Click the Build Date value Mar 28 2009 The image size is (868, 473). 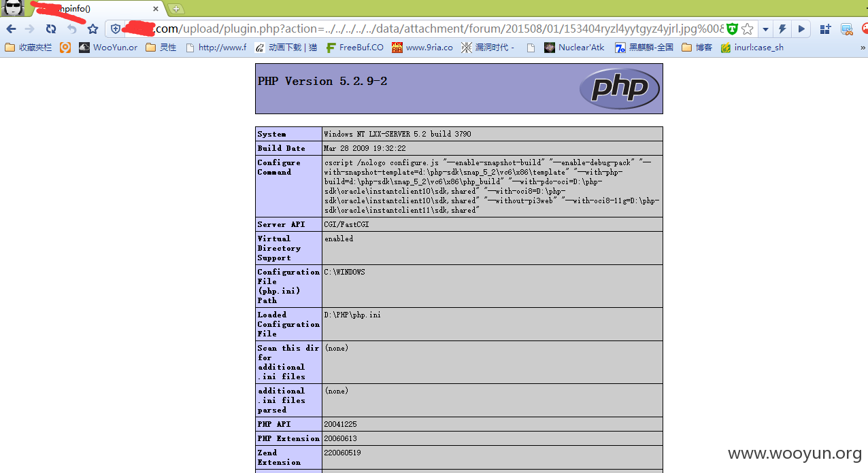click(365, 148)
